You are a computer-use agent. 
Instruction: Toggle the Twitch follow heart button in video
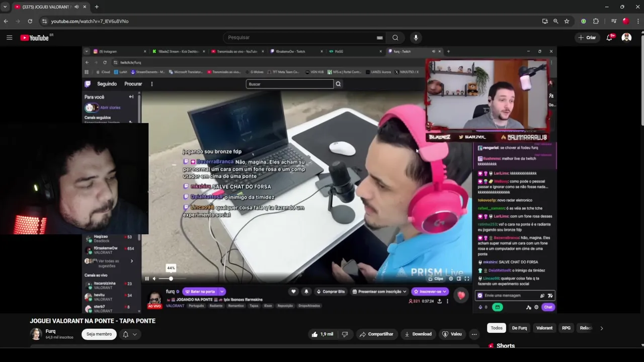coord(293,292)
